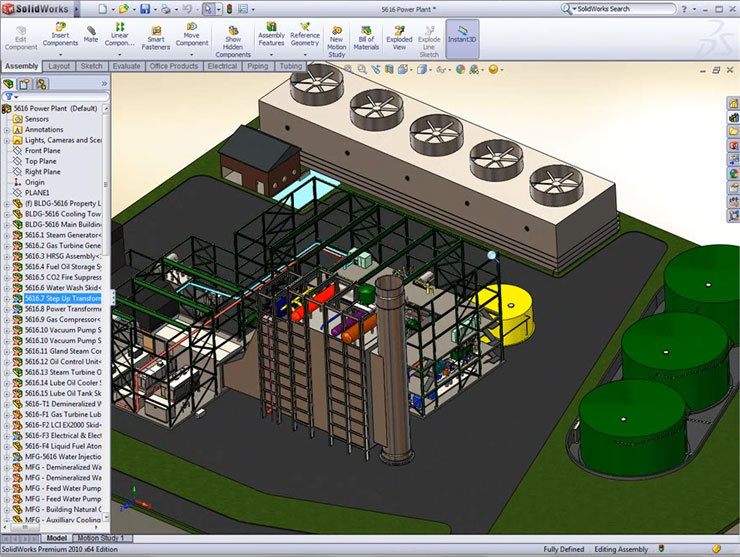
Task: Select Front Plane in tree
Action: pyautogui.click(x=42, y=151)
